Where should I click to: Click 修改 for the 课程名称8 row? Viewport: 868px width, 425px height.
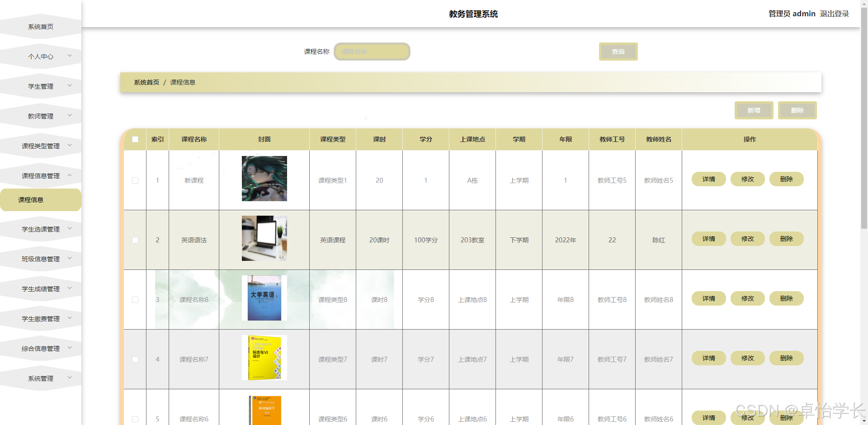point(747,298)
